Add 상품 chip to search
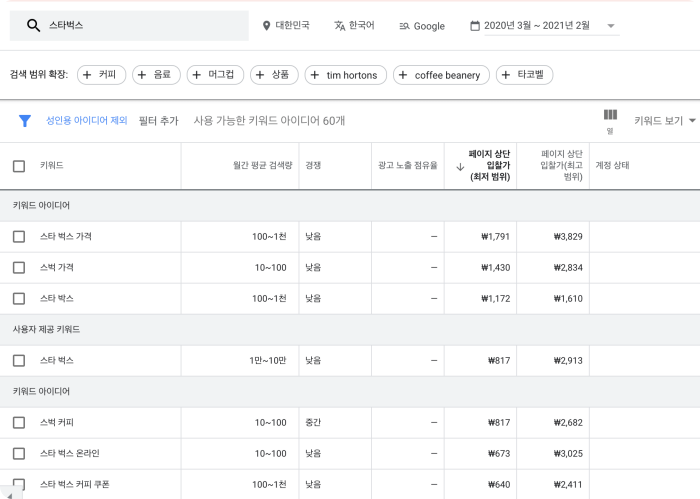 [x=274, y=75]
